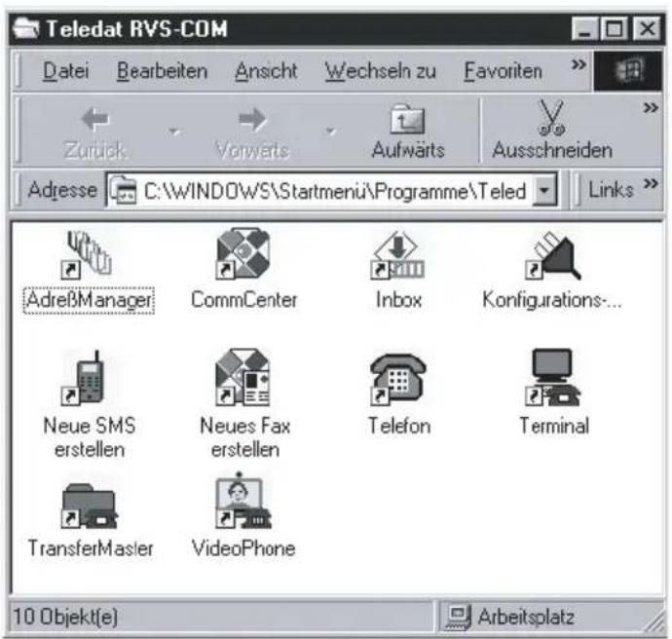Select the VideoPhone shortcut icon

243,501
